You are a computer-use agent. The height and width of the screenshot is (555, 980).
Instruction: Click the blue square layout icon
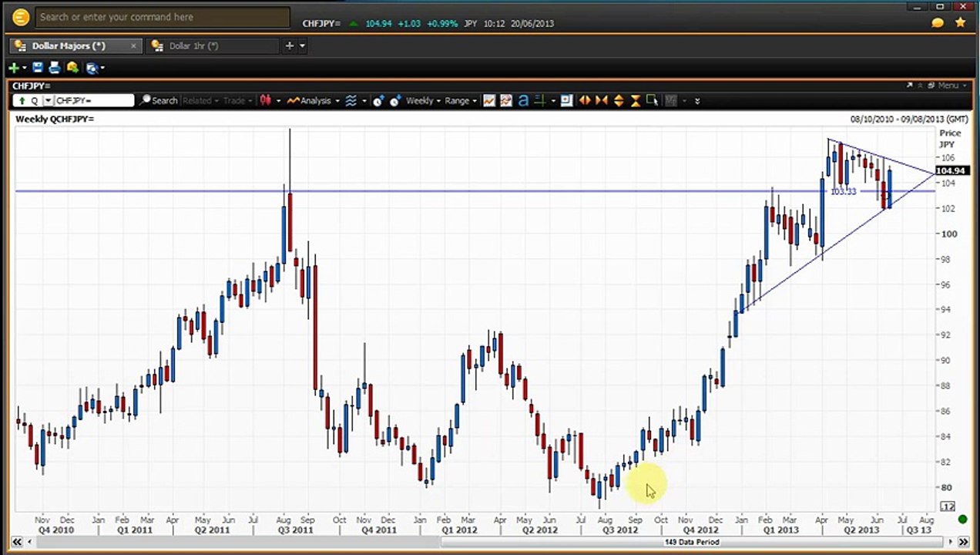pyautogui.click(x=567, y=100)
